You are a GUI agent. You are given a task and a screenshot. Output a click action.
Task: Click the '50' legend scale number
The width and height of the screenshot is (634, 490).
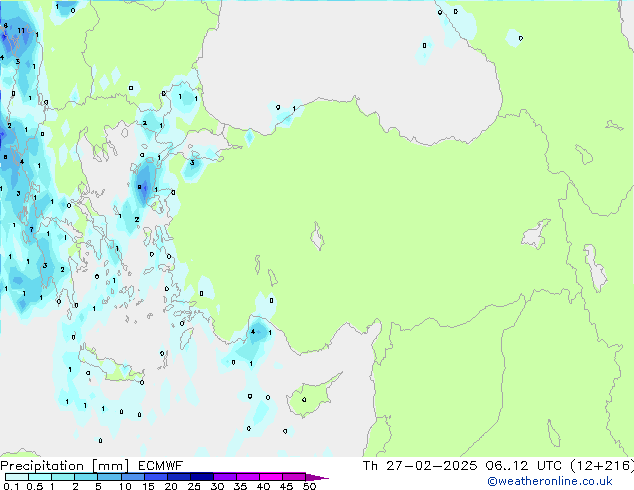tap(309, 486)
